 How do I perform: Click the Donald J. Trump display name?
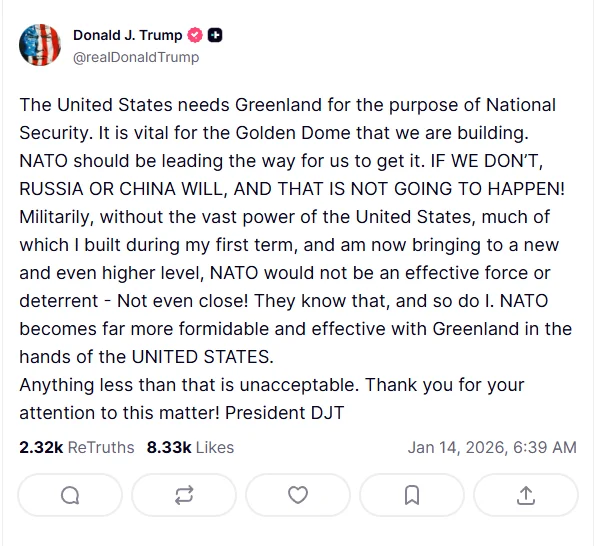[x=128, y=36]
